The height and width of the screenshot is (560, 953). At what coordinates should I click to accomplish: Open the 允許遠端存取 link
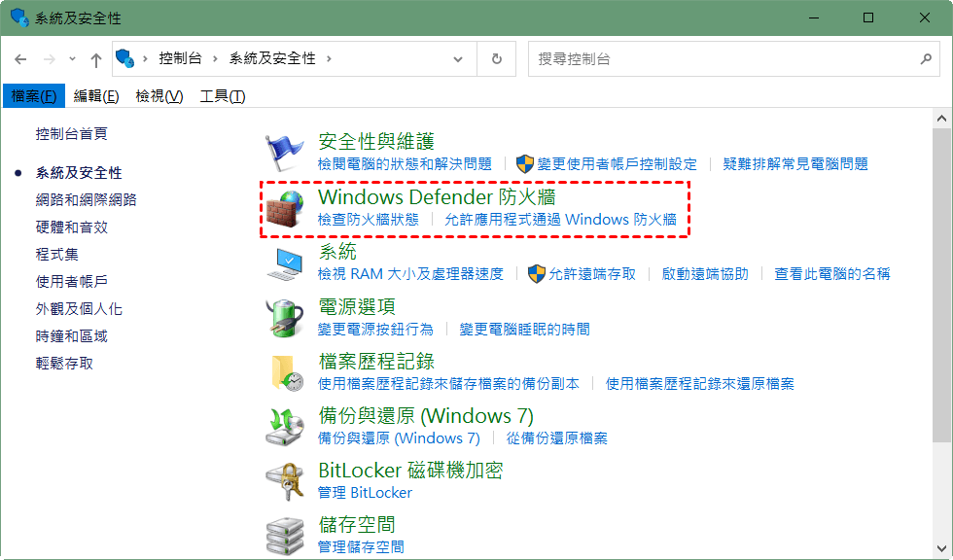pos(592,274)
